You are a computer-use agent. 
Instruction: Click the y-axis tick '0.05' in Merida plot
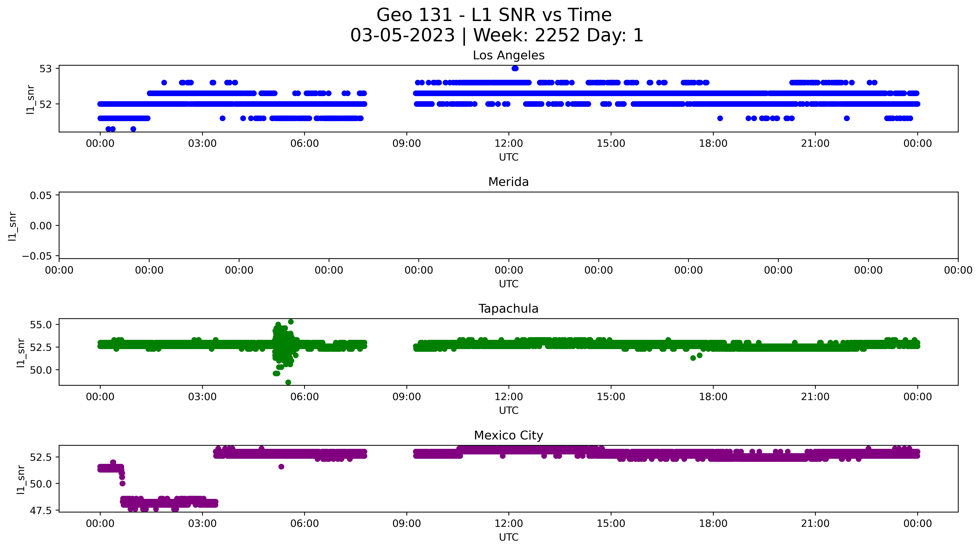[41, 196]
